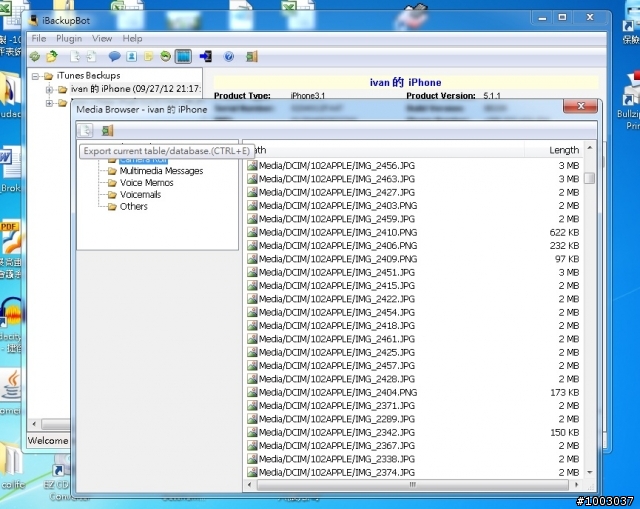Viewport: 640px width, 509px height.
Task: Select file IMG_2418.JPG
Action: (x=337, y=325)
